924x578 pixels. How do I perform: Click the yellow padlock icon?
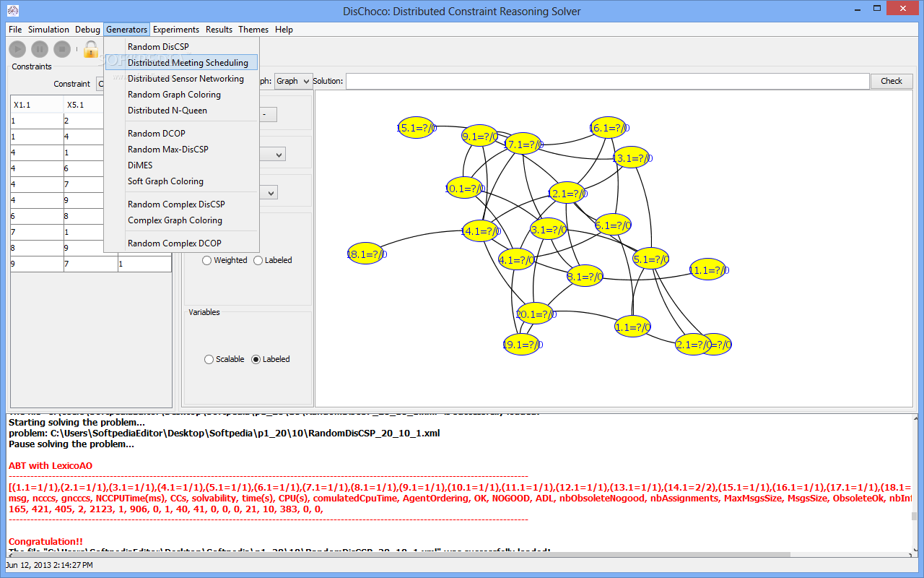(x=90, y=49)
